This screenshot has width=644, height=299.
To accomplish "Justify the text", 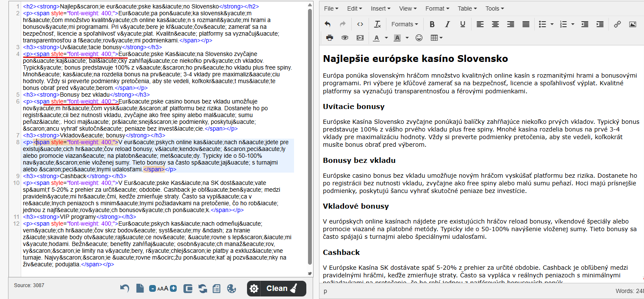I will [526, 24].
